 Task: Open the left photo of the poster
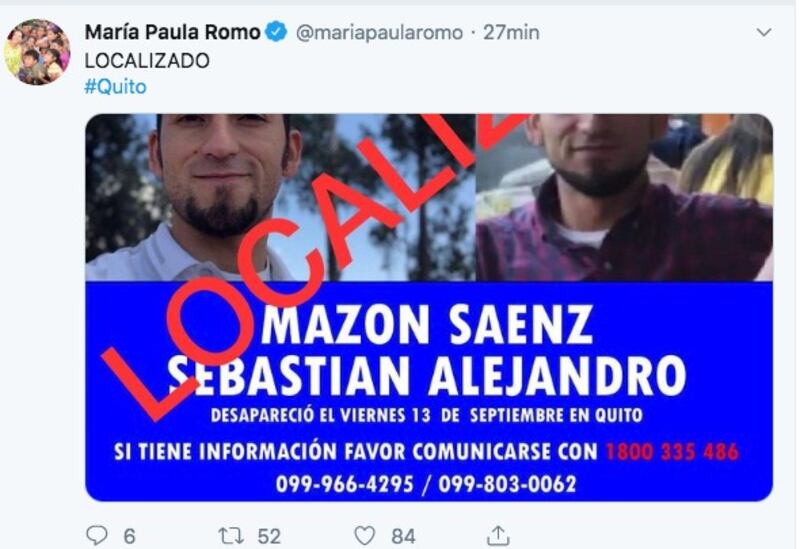[280, 197]
